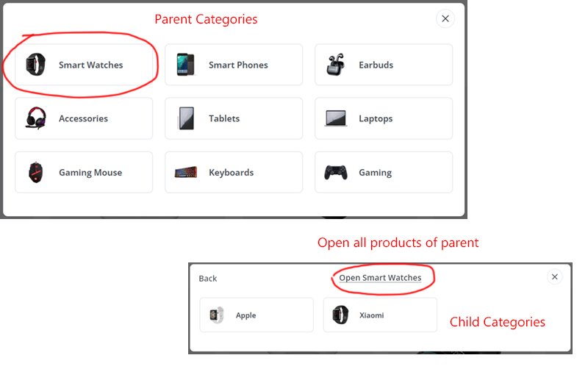Click the tablet icon in Tablets card
Viewport: 588px width, 369px height.
(186, 118)
